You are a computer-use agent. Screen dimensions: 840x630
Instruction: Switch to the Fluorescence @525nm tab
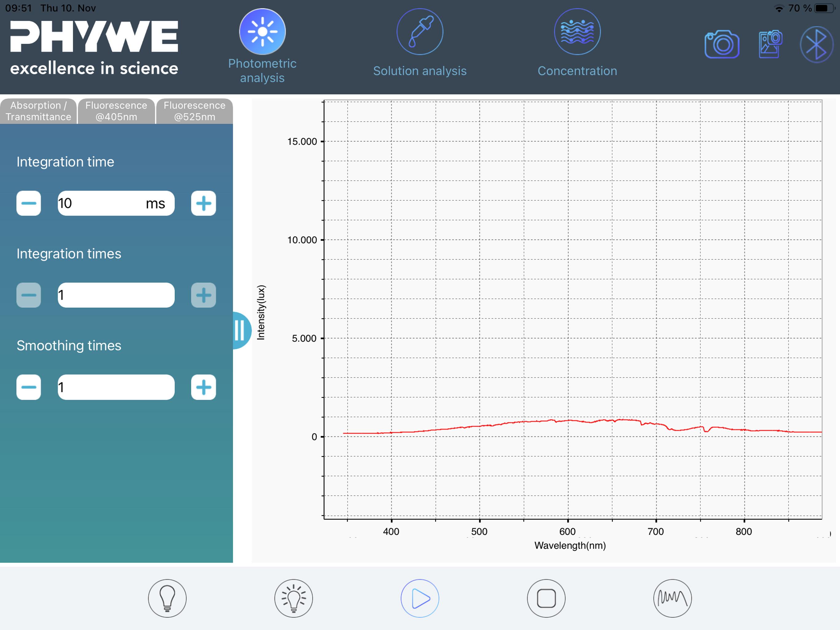[x=194, y=111]
